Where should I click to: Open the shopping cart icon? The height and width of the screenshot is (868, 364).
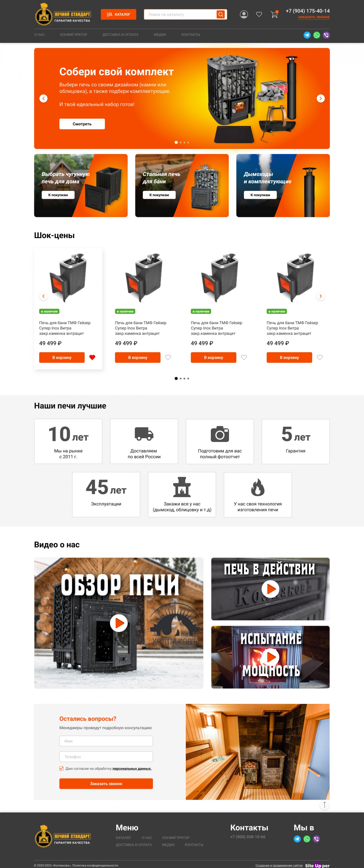(x=274, y=14)
